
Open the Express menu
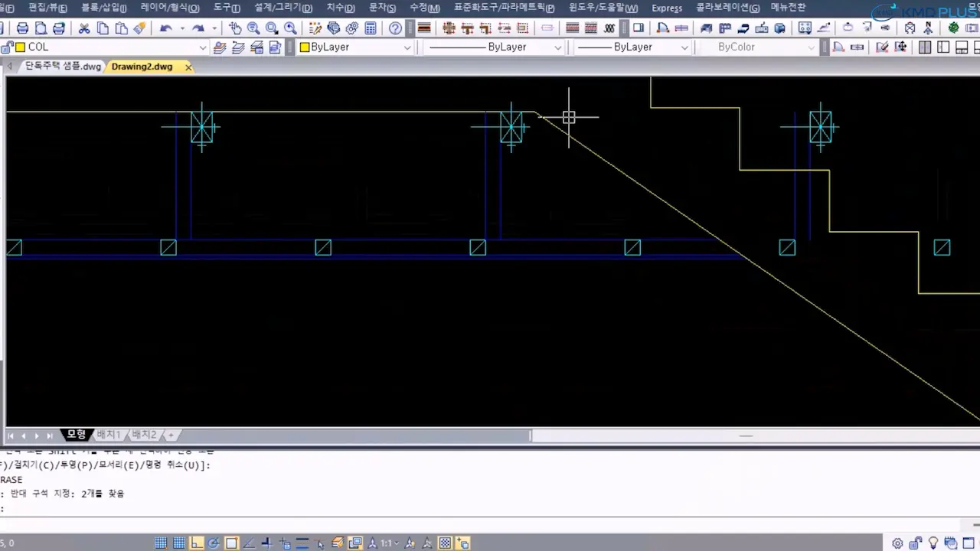[x=667, y=8]
